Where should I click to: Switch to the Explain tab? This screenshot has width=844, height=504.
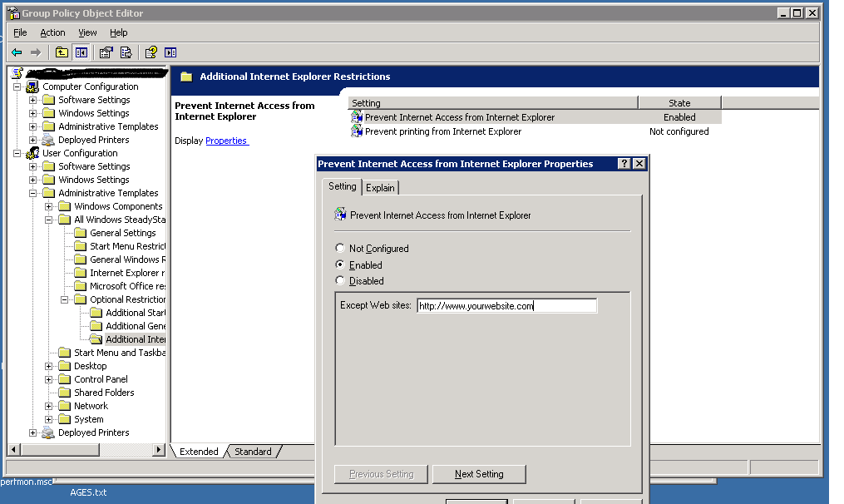pyautogui.click(x=380, y=188)
